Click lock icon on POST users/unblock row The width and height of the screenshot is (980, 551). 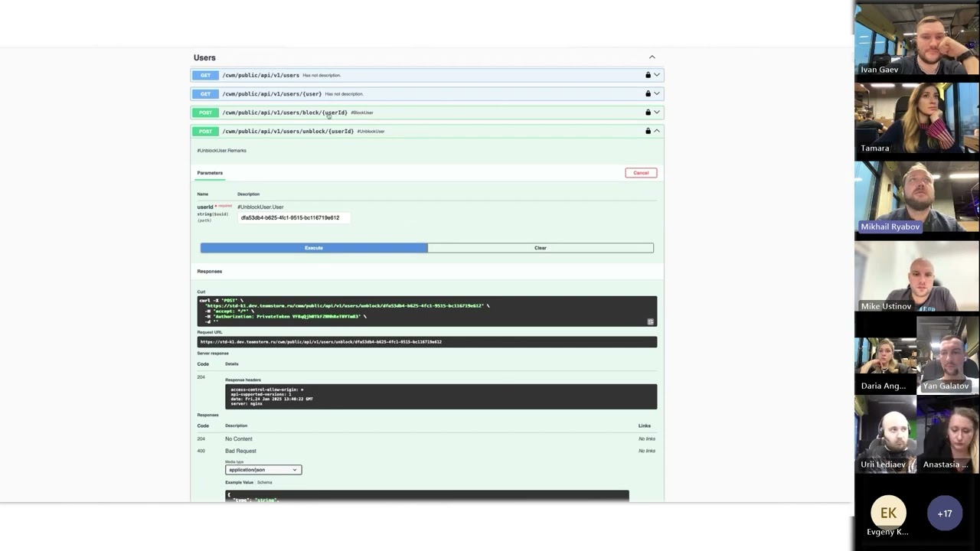(648, 131)
